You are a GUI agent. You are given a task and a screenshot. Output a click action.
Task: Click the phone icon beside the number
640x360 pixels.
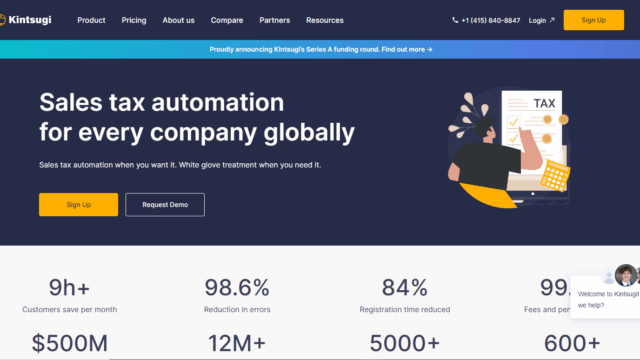455,20
